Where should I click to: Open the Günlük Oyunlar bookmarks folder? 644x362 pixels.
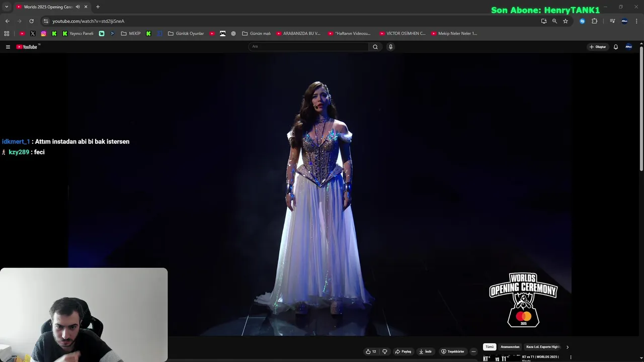(186, 34)
